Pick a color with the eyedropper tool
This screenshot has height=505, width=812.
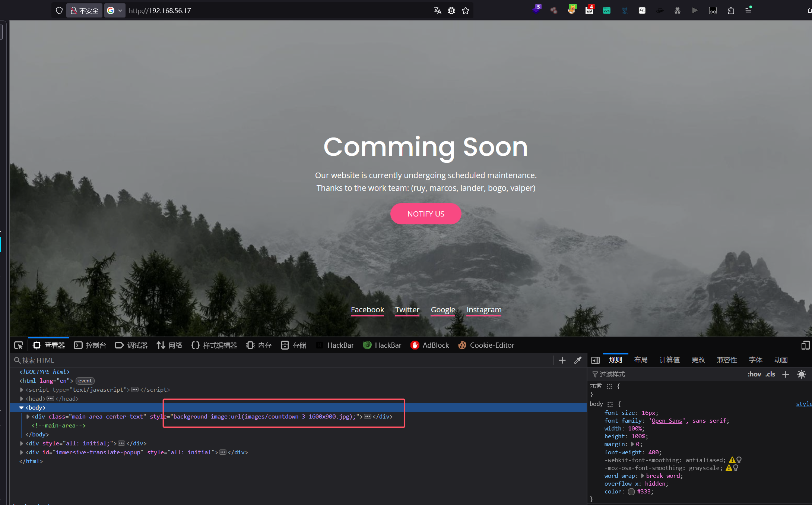[578, 360]
